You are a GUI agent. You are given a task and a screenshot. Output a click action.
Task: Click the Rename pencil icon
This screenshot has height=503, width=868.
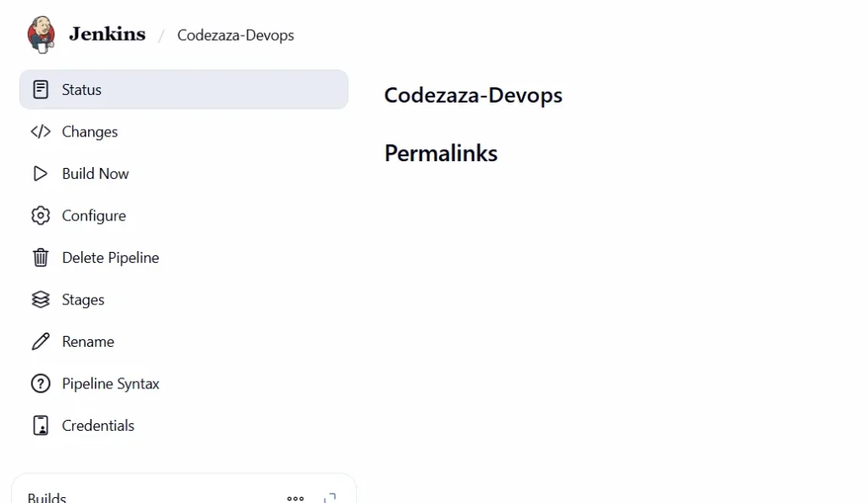41,342
